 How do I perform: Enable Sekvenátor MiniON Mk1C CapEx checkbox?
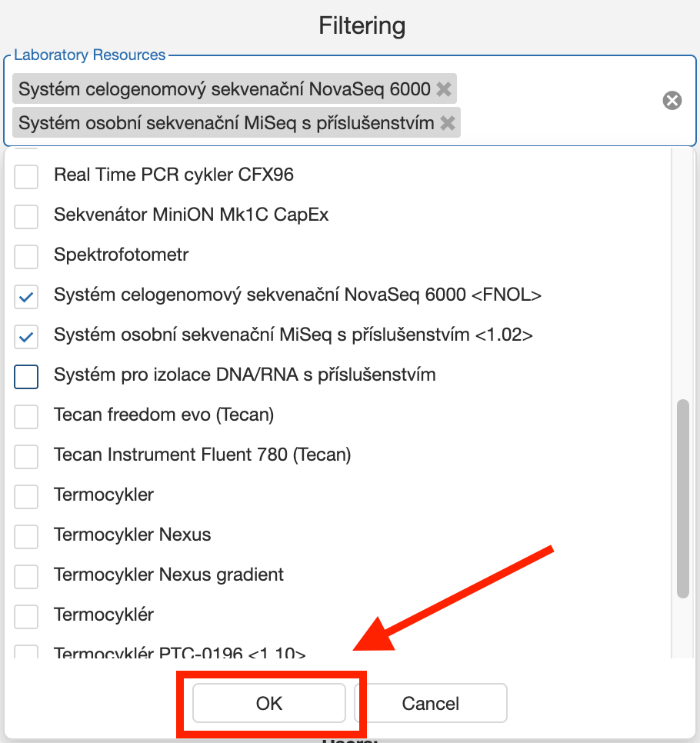click(27, 216)
